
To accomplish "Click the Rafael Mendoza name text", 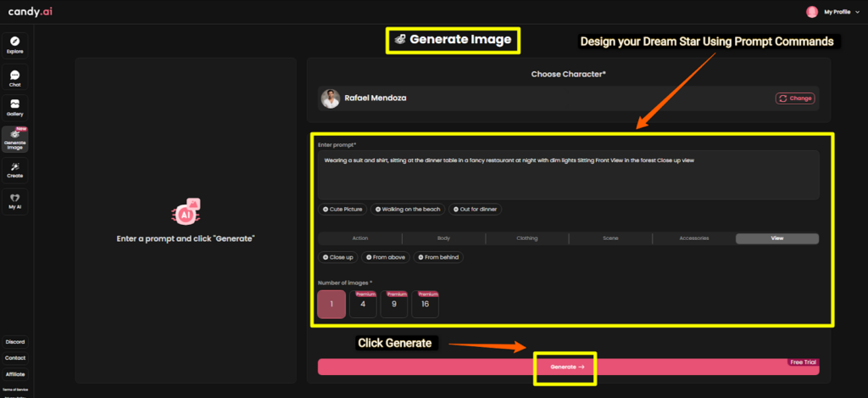I will point(376,98).
